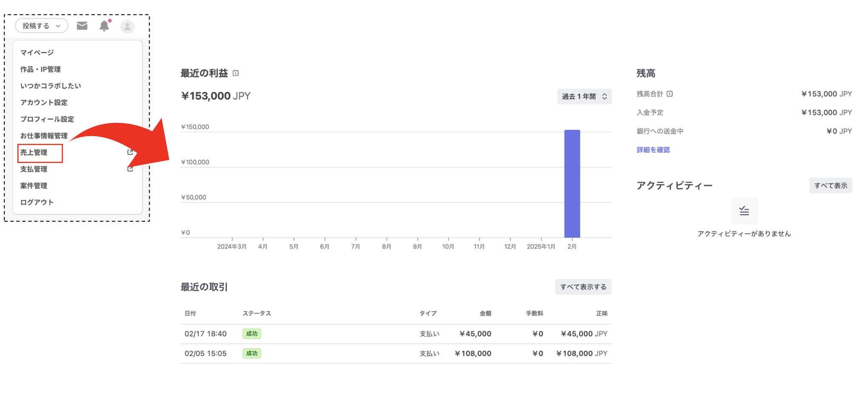
Task: Click the アクティビティーがありません message
Action: click(744, 233)
